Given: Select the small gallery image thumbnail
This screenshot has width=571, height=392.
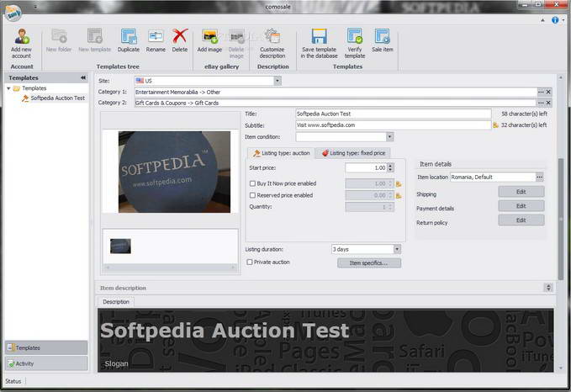Looking at the screenshot, I should click(x=120, y=246).
